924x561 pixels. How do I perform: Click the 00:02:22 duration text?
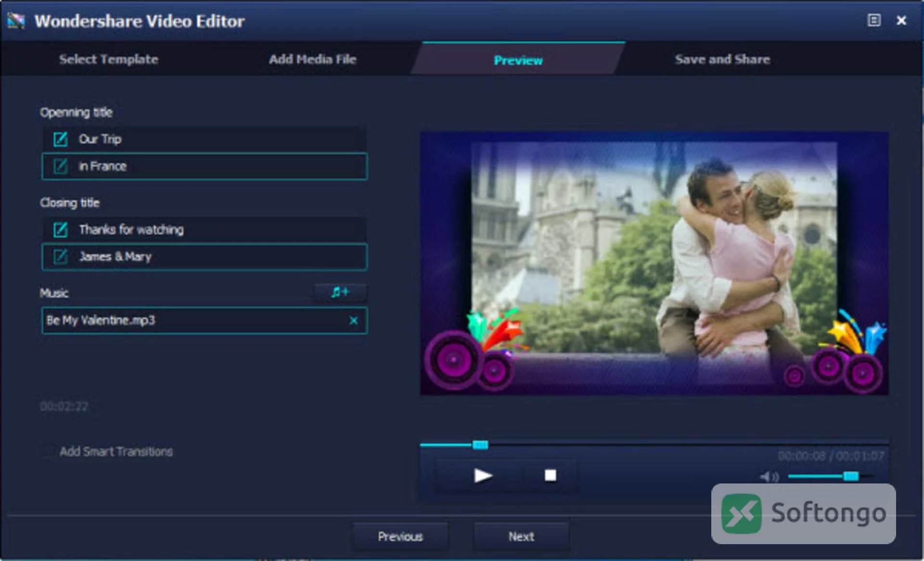coord(64,406)
